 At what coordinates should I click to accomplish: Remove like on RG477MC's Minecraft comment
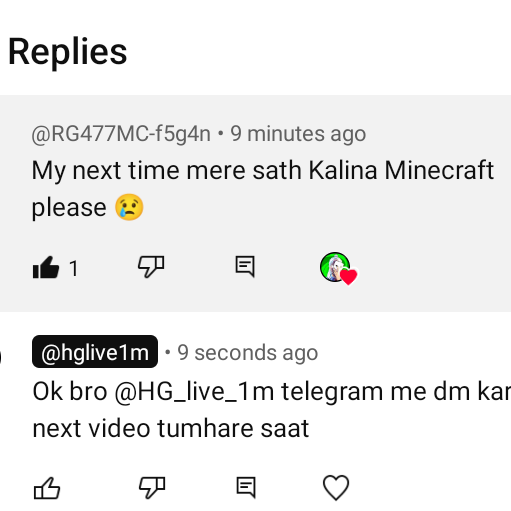pos(46,267)
